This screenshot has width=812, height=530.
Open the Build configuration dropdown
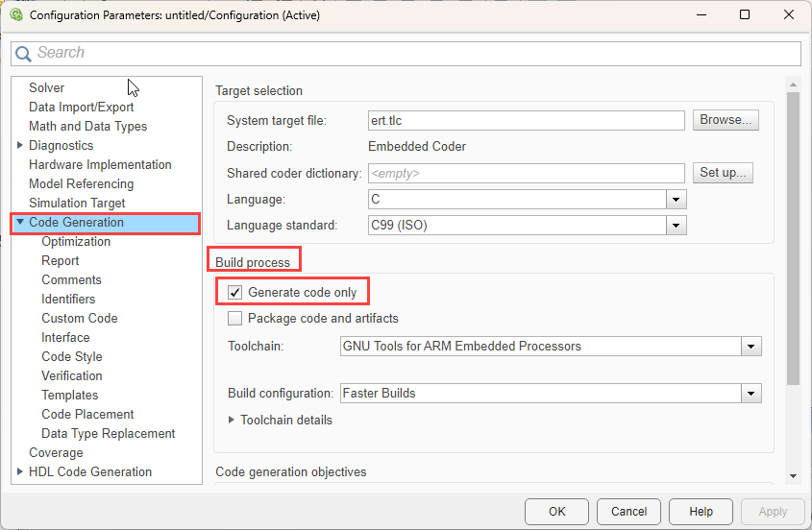751,394
